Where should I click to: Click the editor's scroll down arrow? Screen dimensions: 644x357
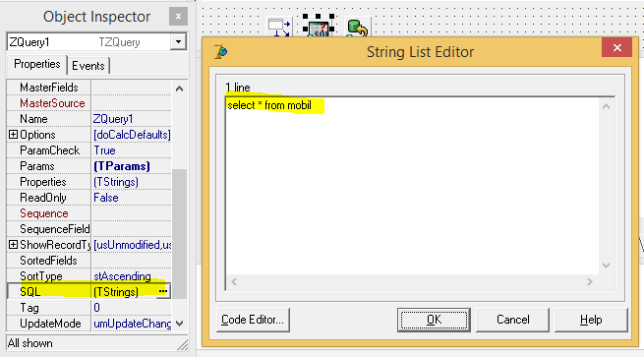pyautogui.click(x=607, y=266)
